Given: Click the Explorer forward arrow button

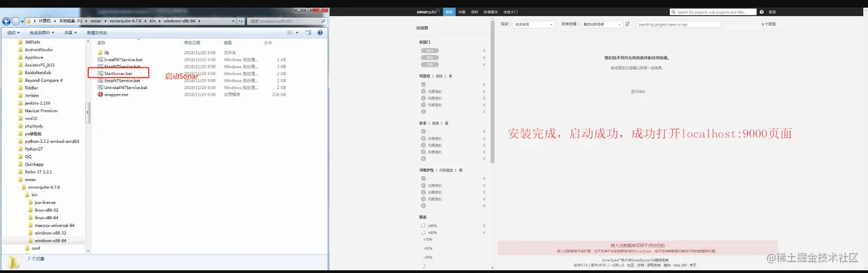Looking at the screenshot, I should (x=15, y=21).
